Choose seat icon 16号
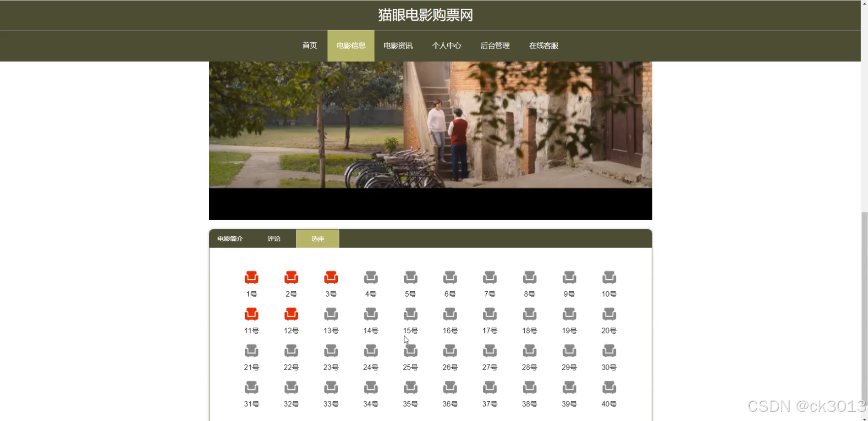Image resolution: width=868 pixels, height=421 pixels. 450,314
